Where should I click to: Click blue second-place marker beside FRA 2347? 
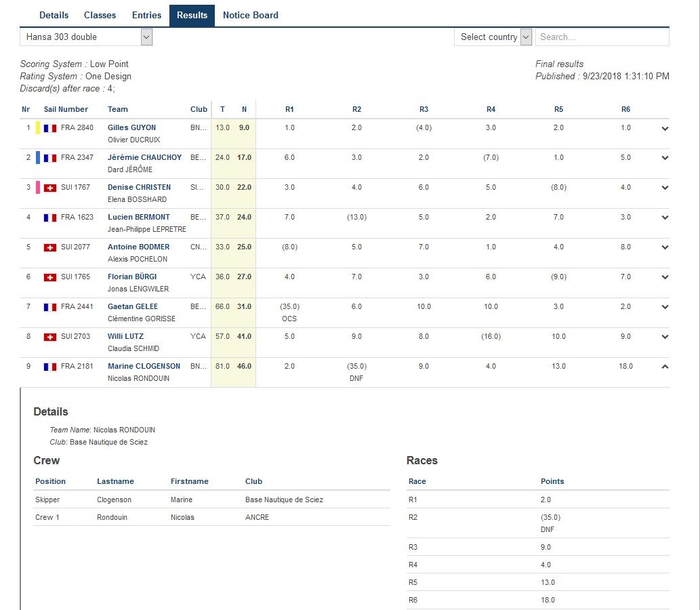(38, 158)
